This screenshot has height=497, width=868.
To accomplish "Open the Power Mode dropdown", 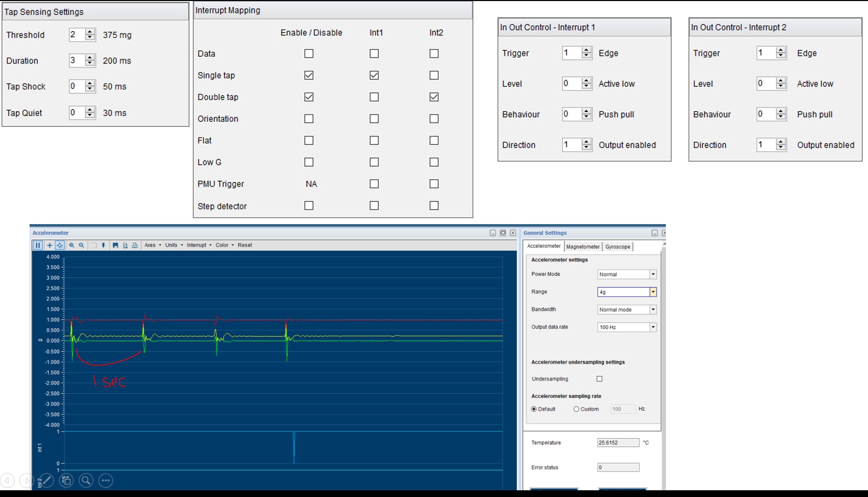I will pos(653,274).
